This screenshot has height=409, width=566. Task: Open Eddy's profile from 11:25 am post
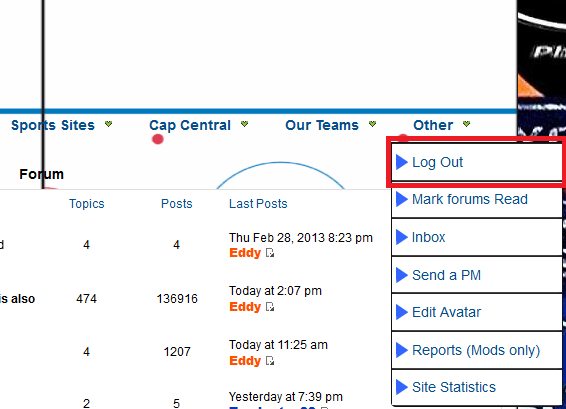pyautogui.click(x=245, y=361)
